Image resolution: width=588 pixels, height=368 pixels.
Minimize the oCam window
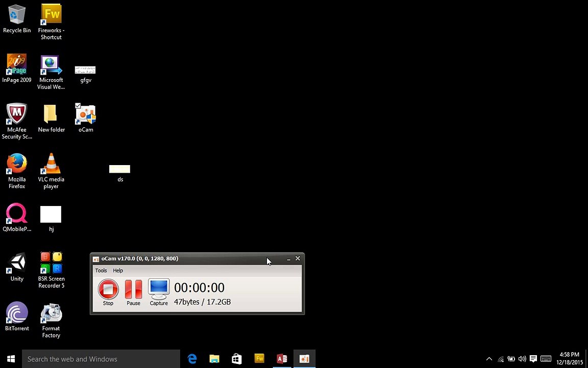point(288,259)
